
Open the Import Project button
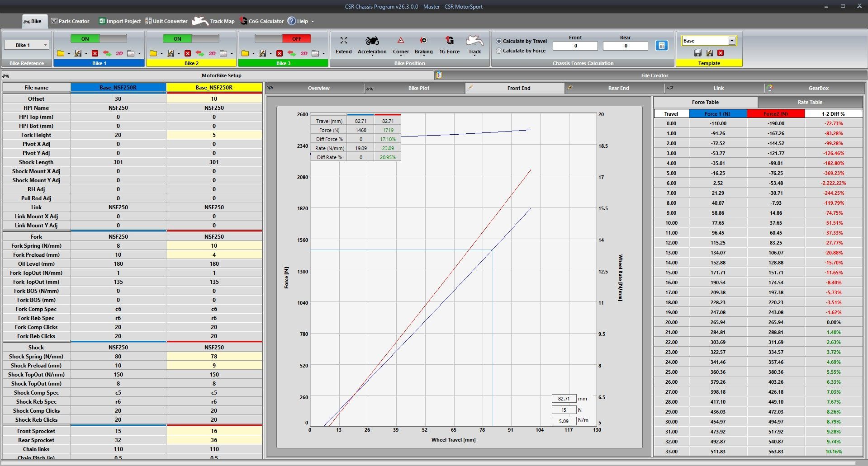point(119,21)
